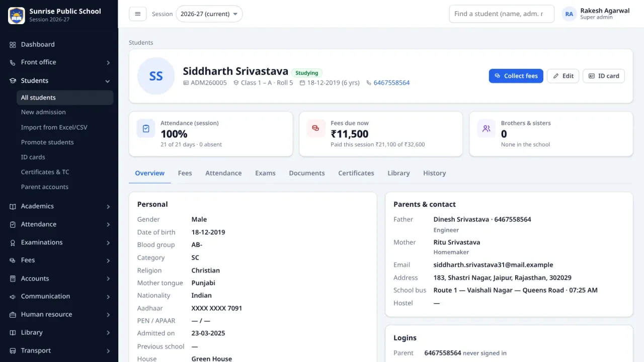Expand the Attendance sidebar chevron

click(108, 225)
